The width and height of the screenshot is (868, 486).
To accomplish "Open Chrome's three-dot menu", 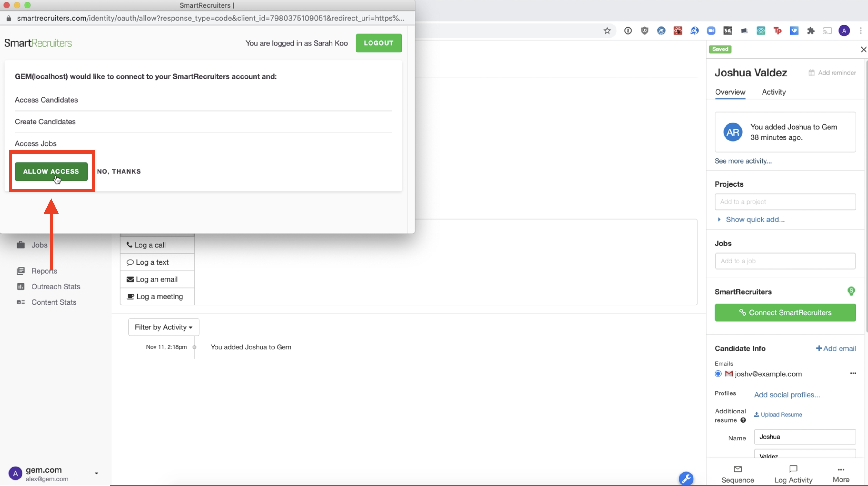I will click(861, 31).
